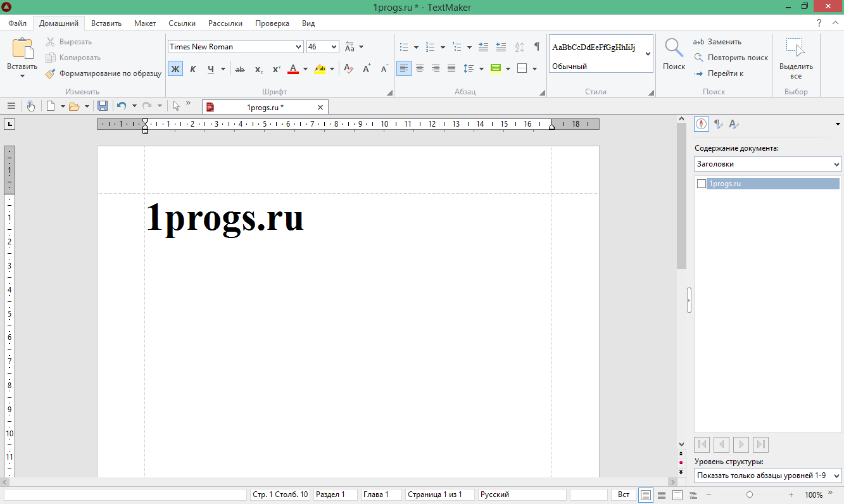
Task: Apply superscript formatting
Action: coord(277,68)
